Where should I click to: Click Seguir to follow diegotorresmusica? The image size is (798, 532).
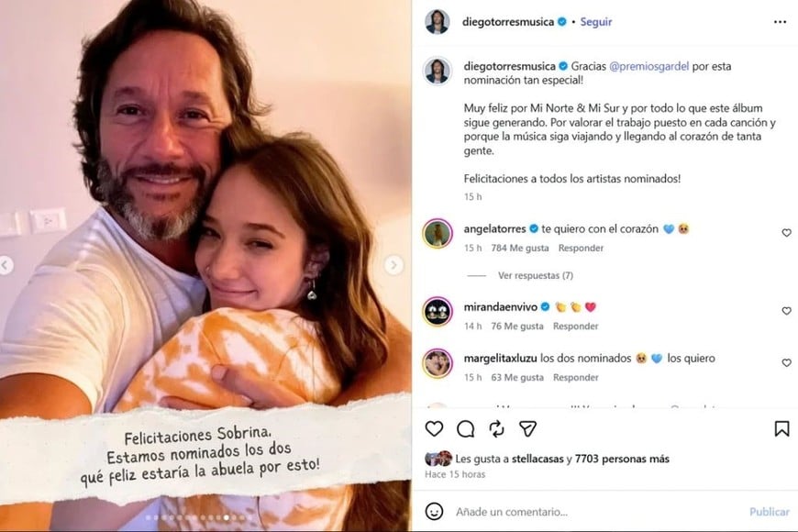point(595,21)
